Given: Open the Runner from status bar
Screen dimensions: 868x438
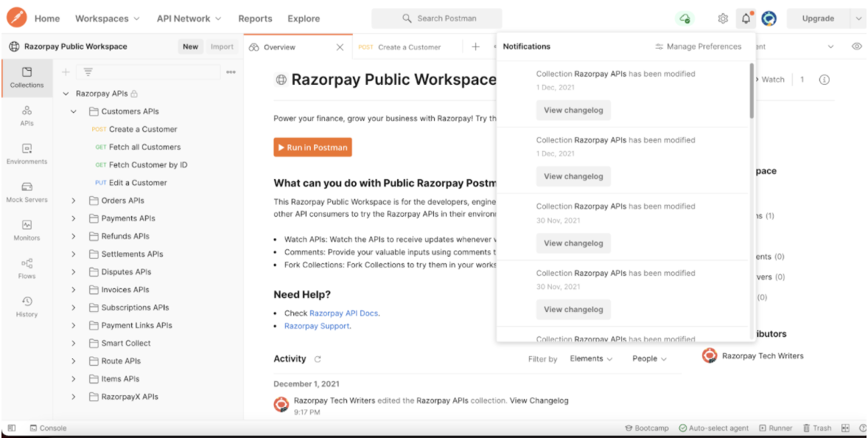Looking at the screenshot, I should tap(776, 428).
